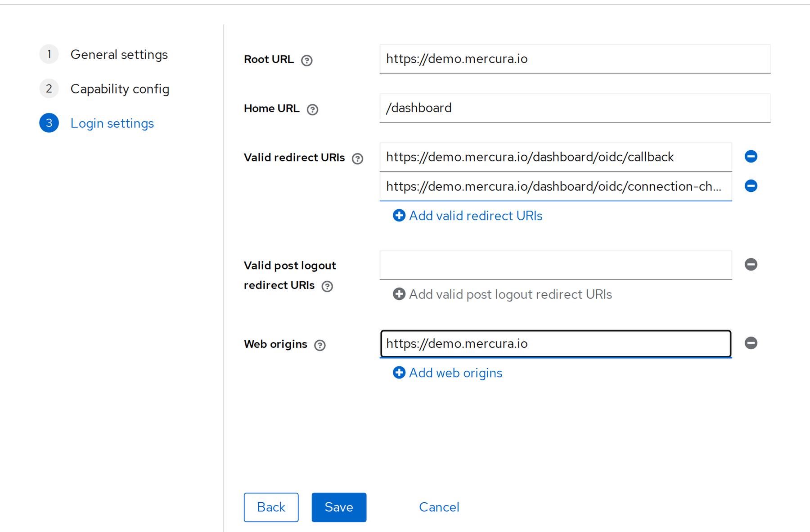The height and width of the screenshot is (532, 810).
Task: Focus the Root URL field
Action: pyautogui.click(x=575, y=59)
